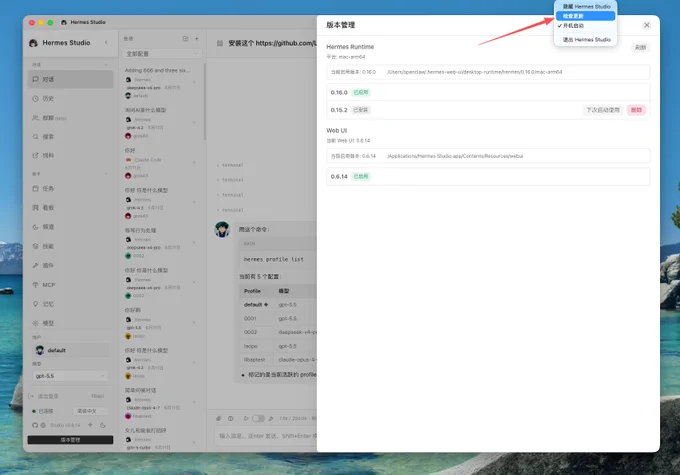Screen dimensions: 680x475
Task: Click the Web UI path ending in webui
Action: pos(455,156)
